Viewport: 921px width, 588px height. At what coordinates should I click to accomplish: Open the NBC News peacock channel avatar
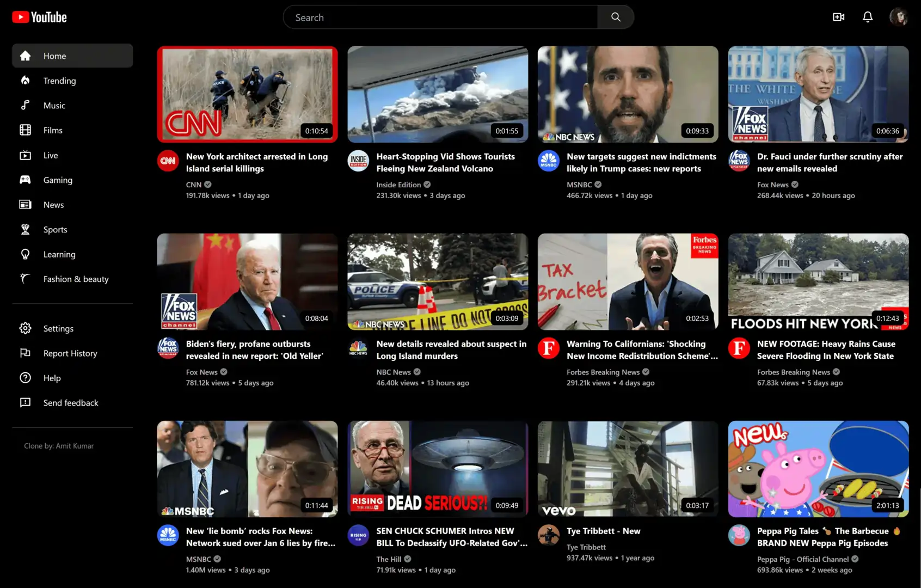coord(358,348)
